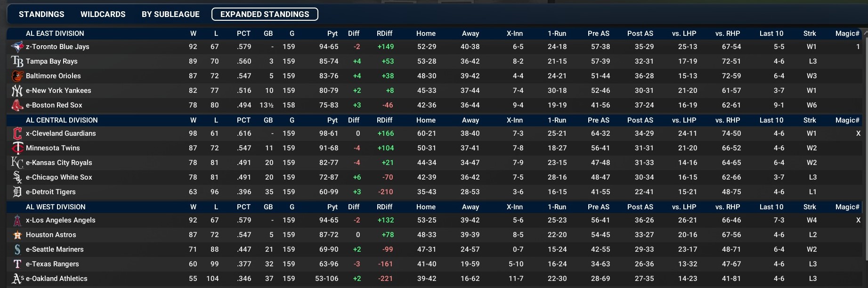Click the Detroit Tigers D logo
This screenshot has width=868, height=288.
(17, 192)
